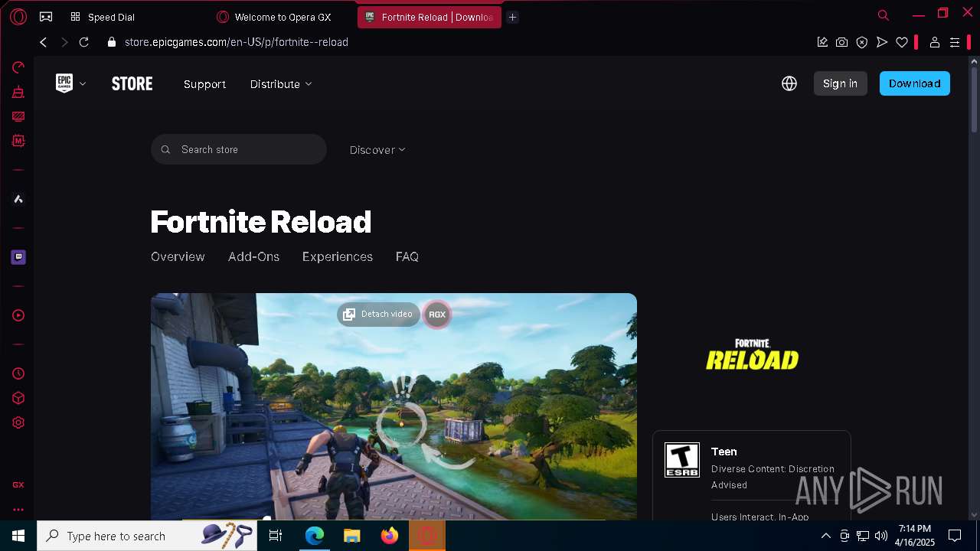Click the Fortnite Reload logo image
This screenshot has height=551, width=980.
pos(752,354)
